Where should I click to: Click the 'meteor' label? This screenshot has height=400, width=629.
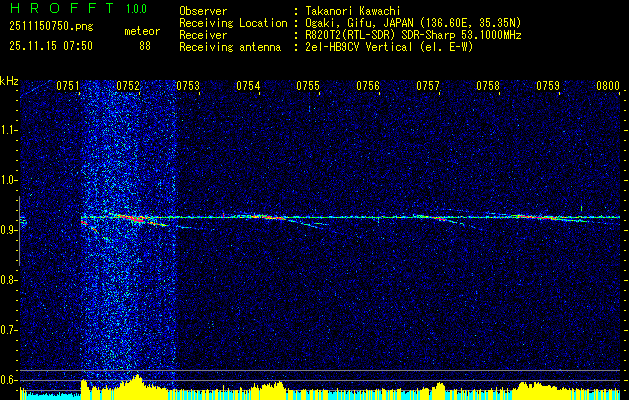point(142,31)
